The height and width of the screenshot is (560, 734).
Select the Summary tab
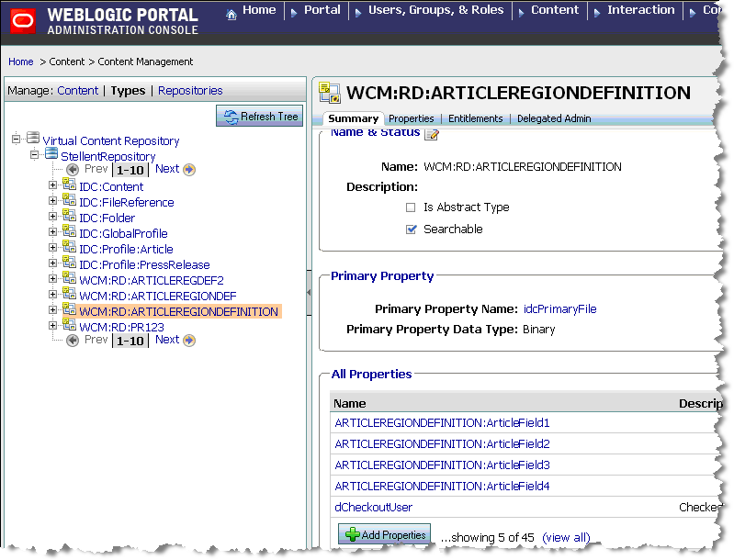pos(354,118)
